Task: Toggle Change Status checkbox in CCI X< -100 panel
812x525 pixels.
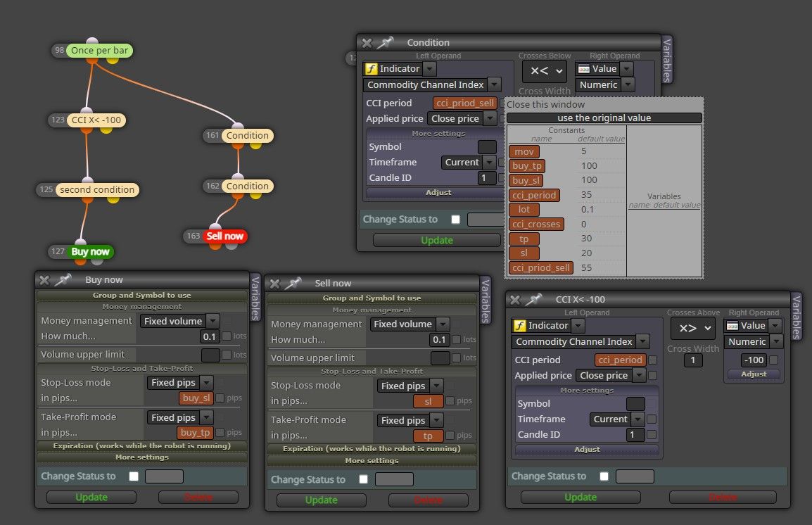Action: (x=604, y=476)
